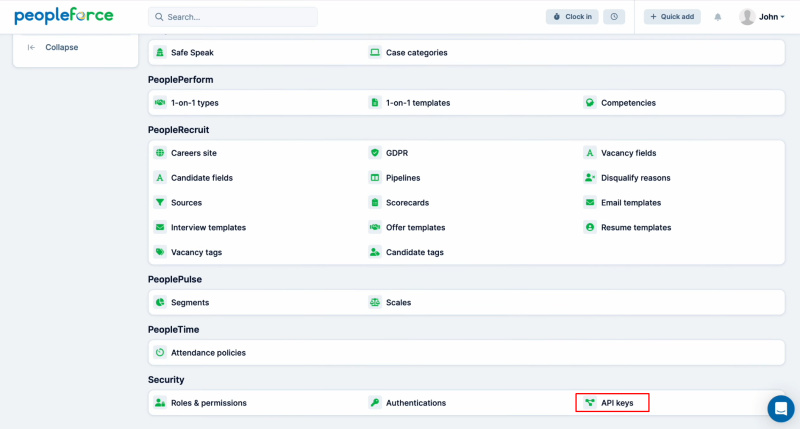This screenshot has width=800, height=429.
Task: Click the Vacancy fields letter icon
Action: pos(590,153)
